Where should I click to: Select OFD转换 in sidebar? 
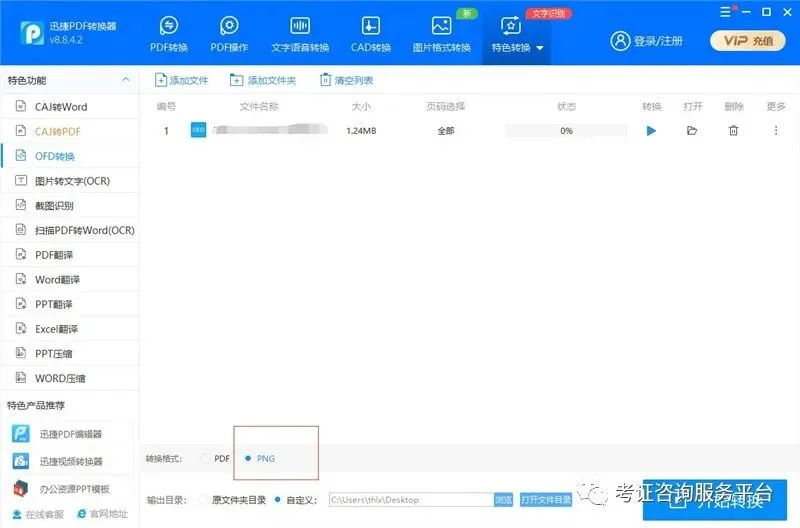click(70, 156)
